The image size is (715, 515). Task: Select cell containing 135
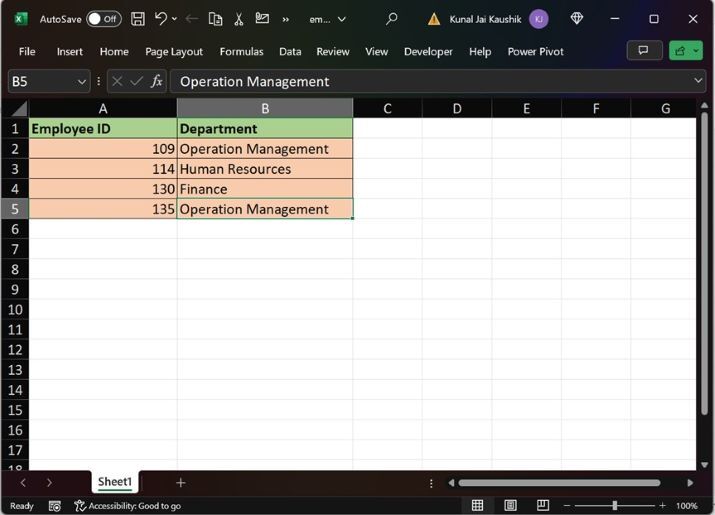click(103, 209)
